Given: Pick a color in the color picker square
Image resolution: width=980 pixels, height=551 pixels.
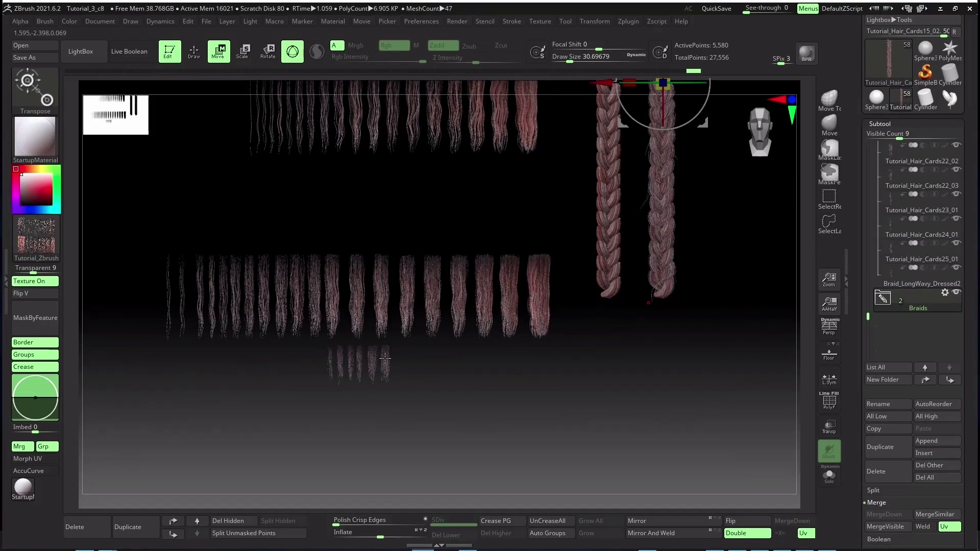Looking at the screenshot, I should tap(36, 189).
